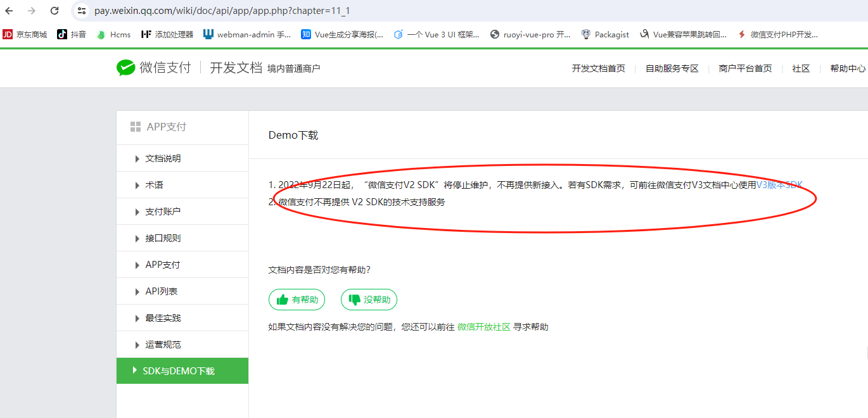Click the browser forward arrow
Viewport: 868px width, 418px height.
point(32,11)
